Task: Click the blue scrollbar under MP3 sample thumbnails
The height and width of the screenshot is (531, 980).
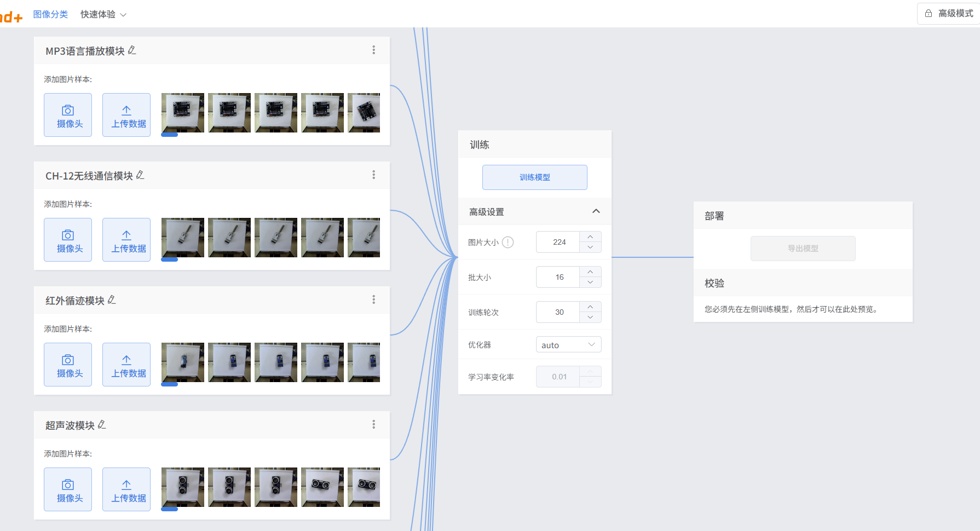Action: point(169,134)
